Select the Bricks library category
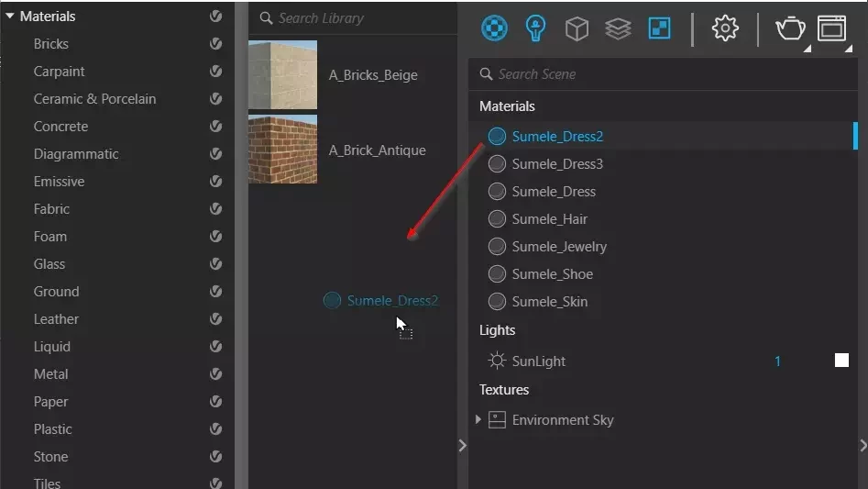 51,44
